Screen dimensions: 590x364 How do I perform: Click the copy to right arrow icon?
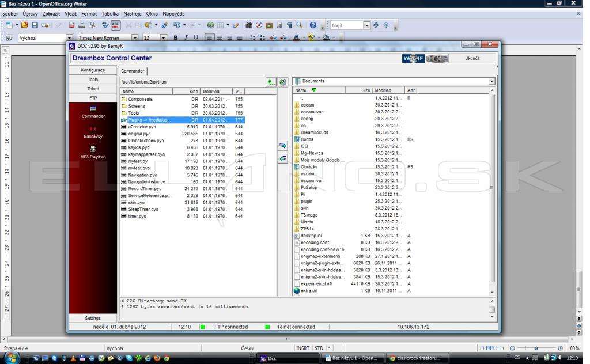(283, 146)
